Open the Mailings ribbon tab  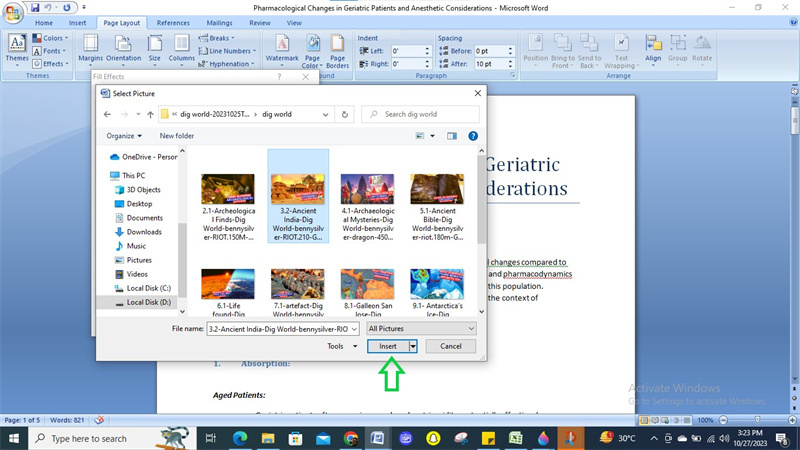[x=219, y=22]
